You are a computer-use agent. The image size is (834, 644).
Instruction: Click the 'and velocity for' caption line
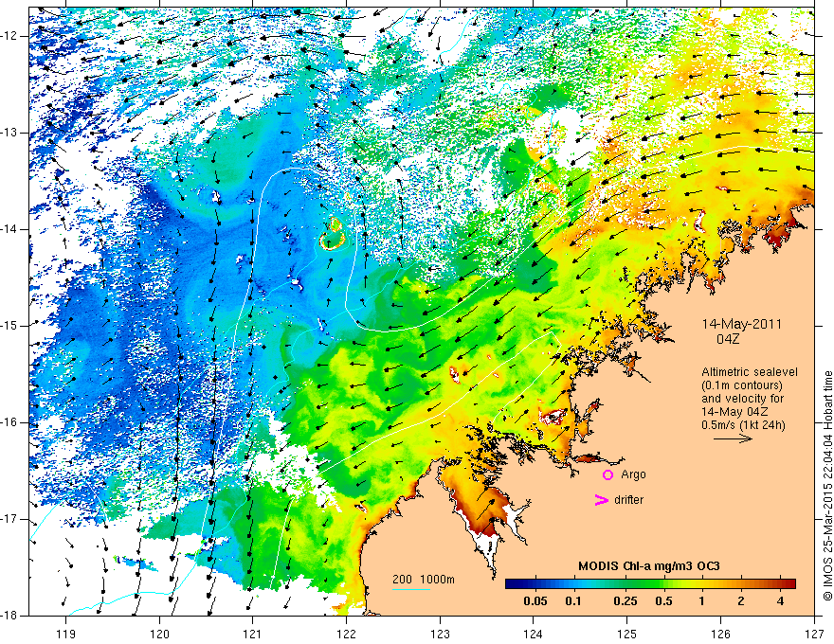click(x=742, y=399)
